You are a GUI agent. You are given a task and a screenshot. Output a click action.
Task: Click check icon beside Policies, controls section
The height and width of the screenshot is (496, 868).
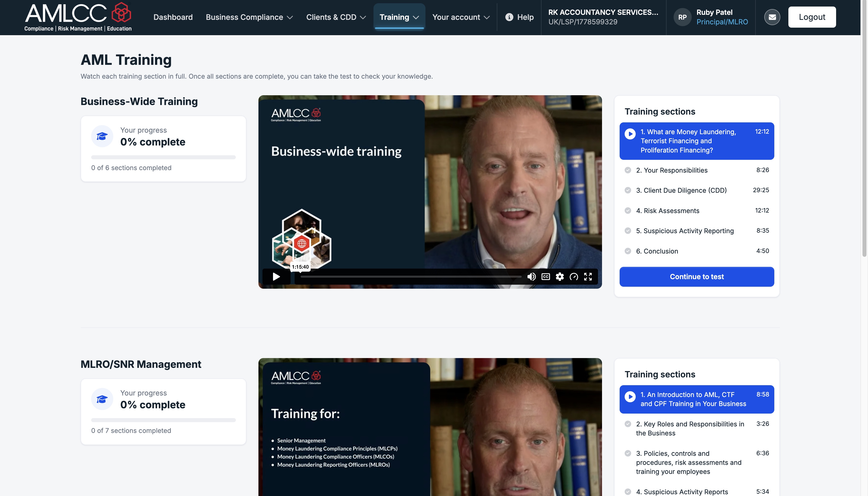point(628,453)
